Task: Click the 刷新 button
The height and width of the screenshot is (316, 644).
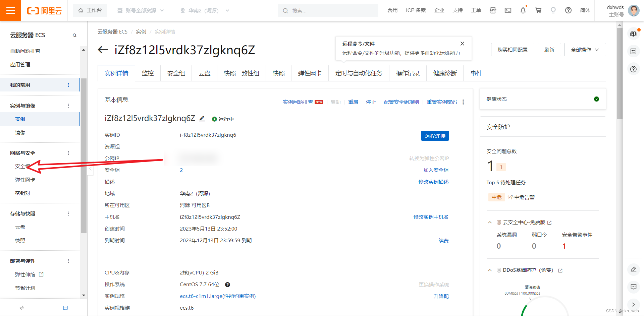Action: 549,50
